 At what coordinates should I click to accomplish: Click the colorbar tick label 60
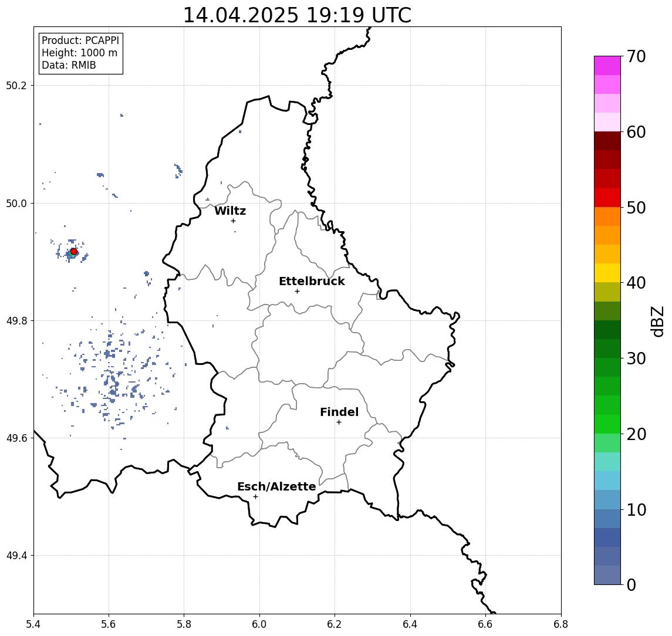(x=636, y=132)
